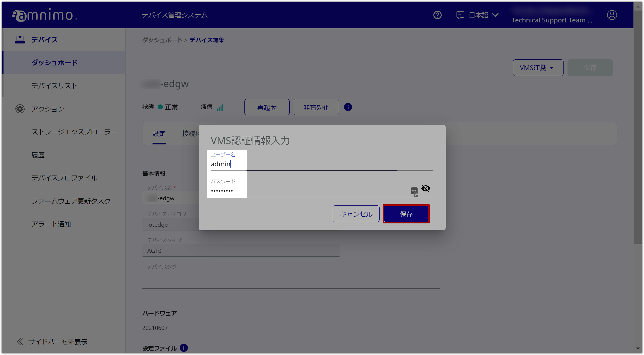The height and width of the screenshot is (355, 644).
Task: Click the アクション section label
Action: (x=48, y=109)
